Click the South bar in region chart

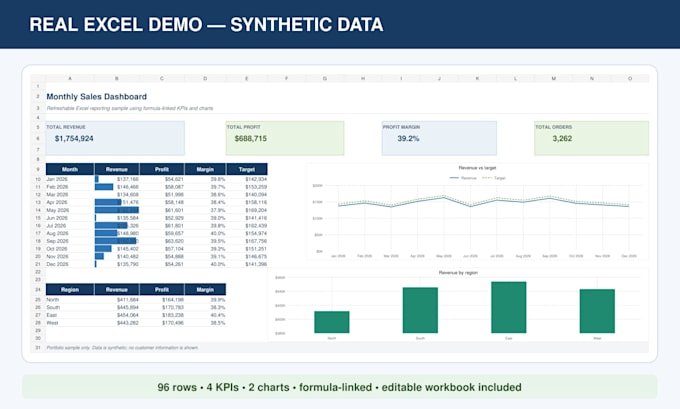420,310
